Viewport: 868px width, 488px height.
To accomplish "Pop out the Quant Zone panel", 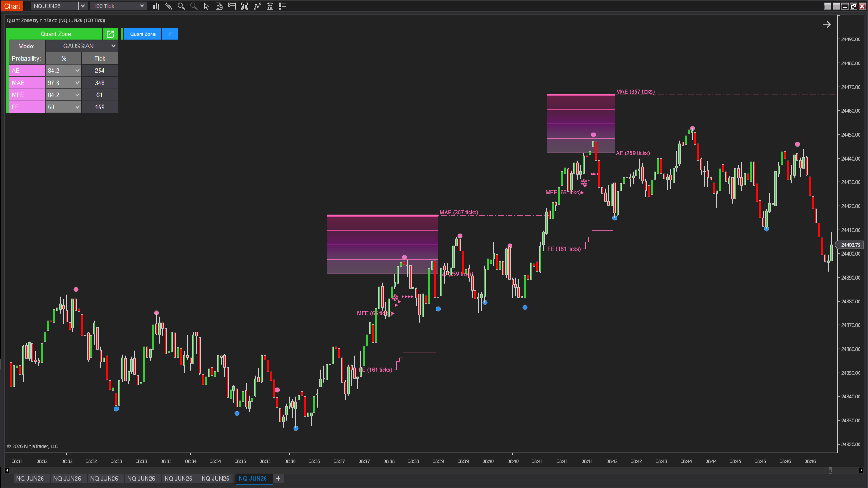I will coord(110,34).
